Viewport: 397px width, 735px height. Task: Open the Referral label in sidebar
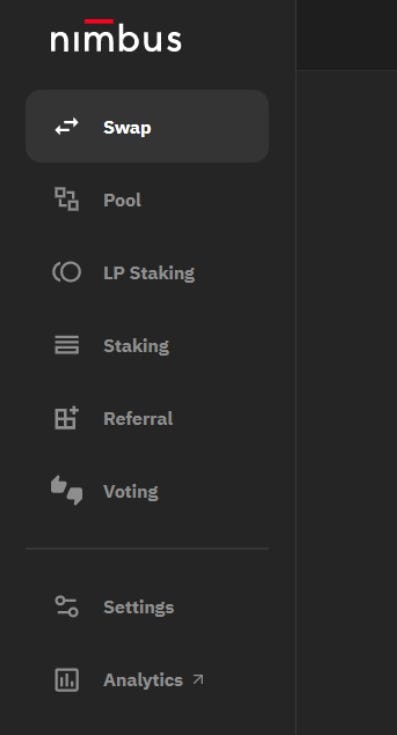tap(138, 418)
